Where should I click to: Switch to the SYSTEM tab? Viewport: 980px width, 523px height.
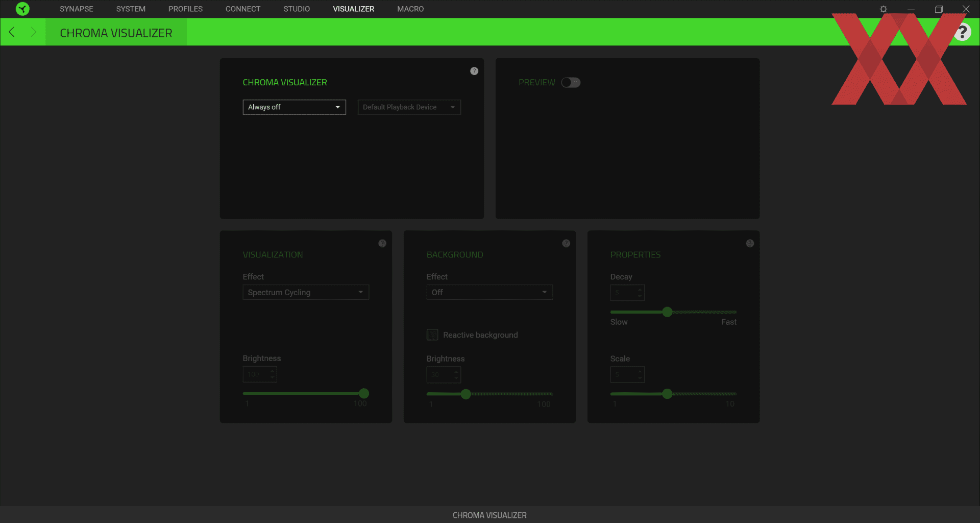click(x=131, y=9)
